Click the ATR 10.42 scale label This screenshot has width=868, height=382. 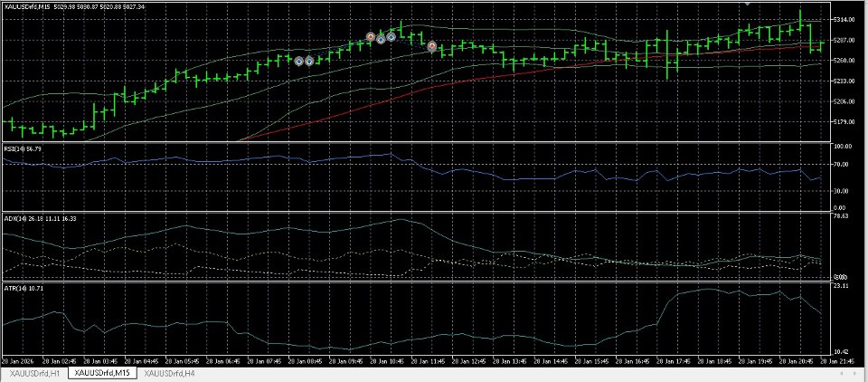842,351
